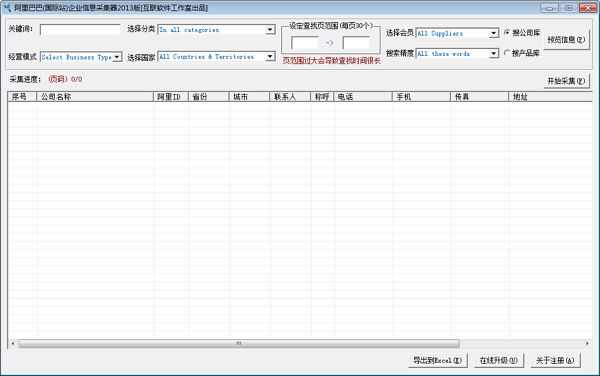The width and height of the screenshot is (600, 376).
Task: Sort by the 电话 column header
Action: tap(363, 97)
